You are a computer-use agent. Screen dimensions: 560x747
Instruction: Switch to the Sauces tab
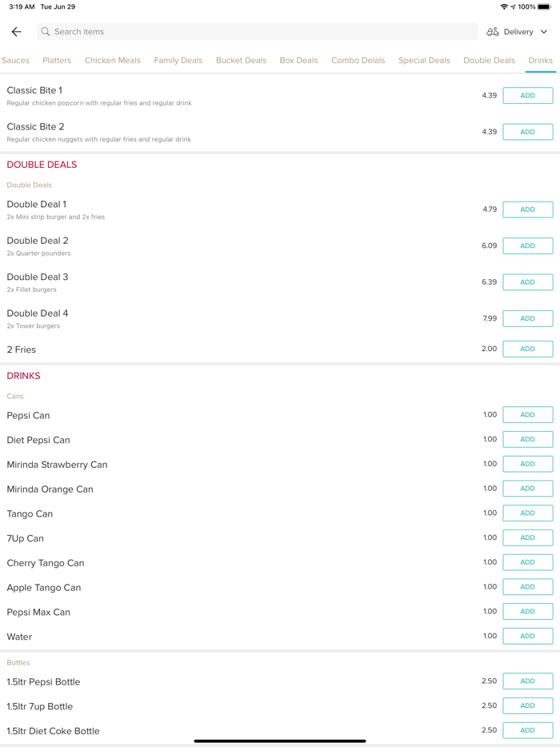(15, 61)
